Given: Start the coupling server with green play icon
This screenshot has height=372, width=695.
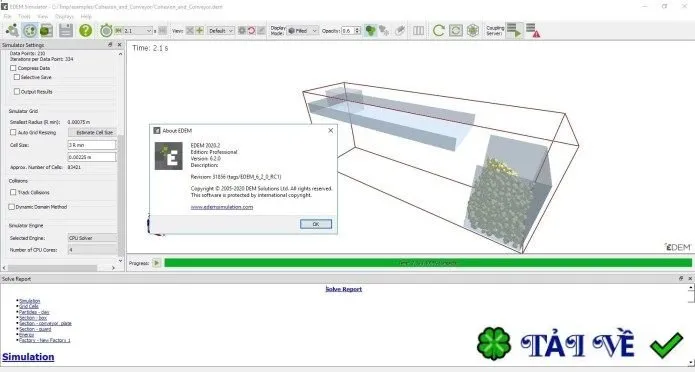Looking at the screenshot, I should [514, 30].
